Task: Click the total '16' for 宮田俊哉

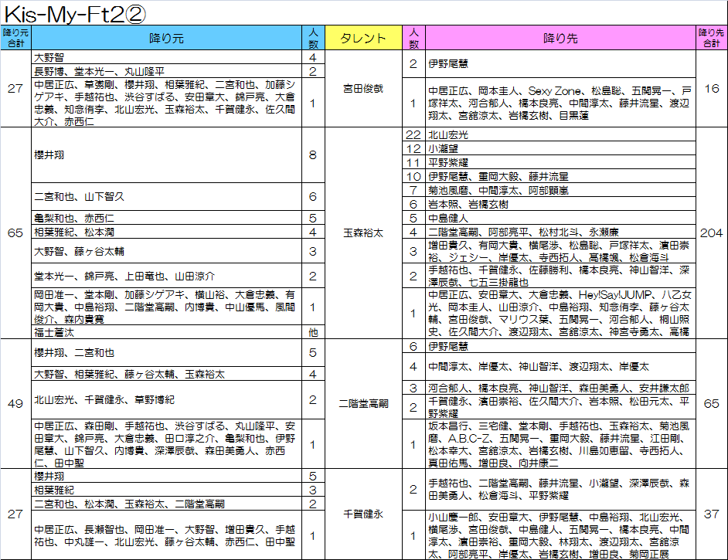Action: tap(711, 89)
